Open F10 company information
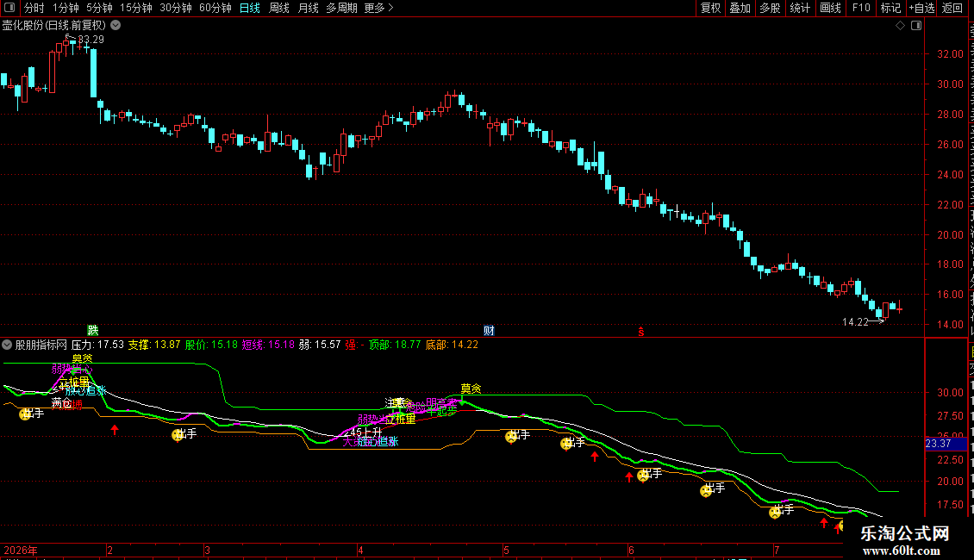The image size is (974, 560). tap(861, 8)
